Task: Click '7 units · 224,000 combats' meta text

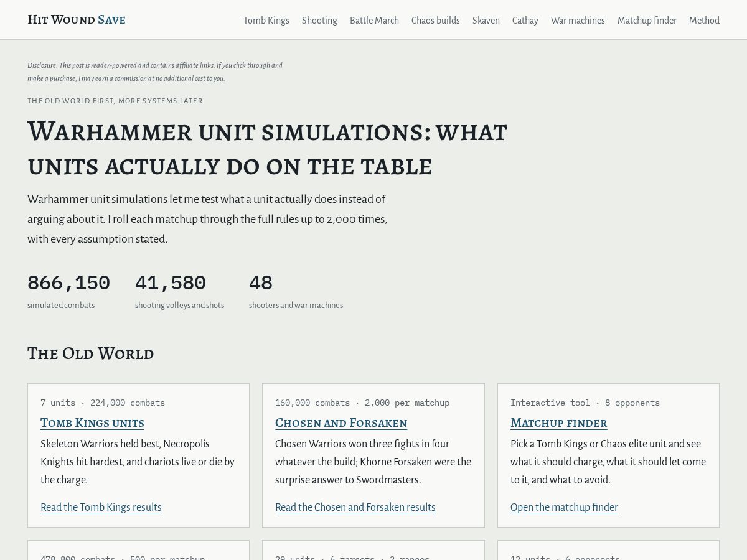Action: click(x=103, y=403)
